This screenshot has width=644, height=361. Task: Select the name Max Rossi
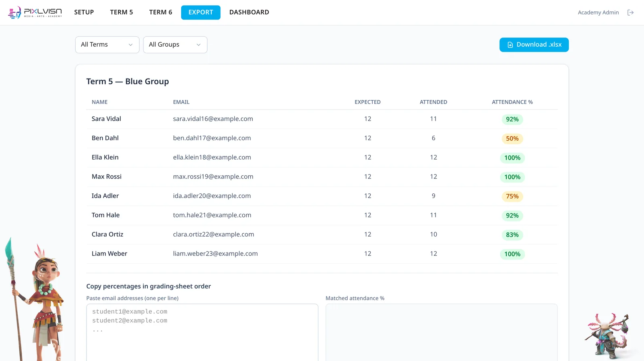107,177
